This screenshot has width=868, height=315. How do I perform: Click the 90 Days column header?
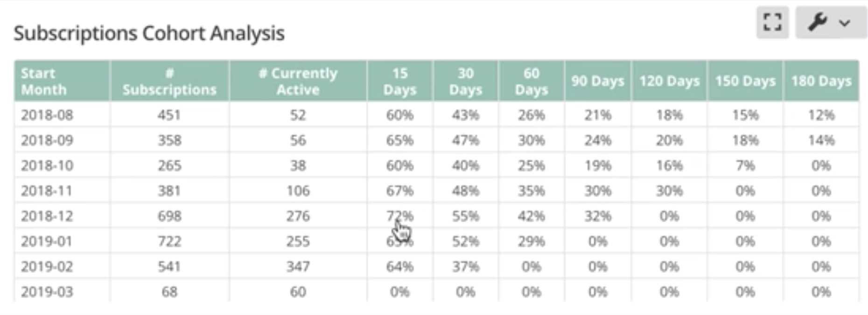[x=597, y=80]
